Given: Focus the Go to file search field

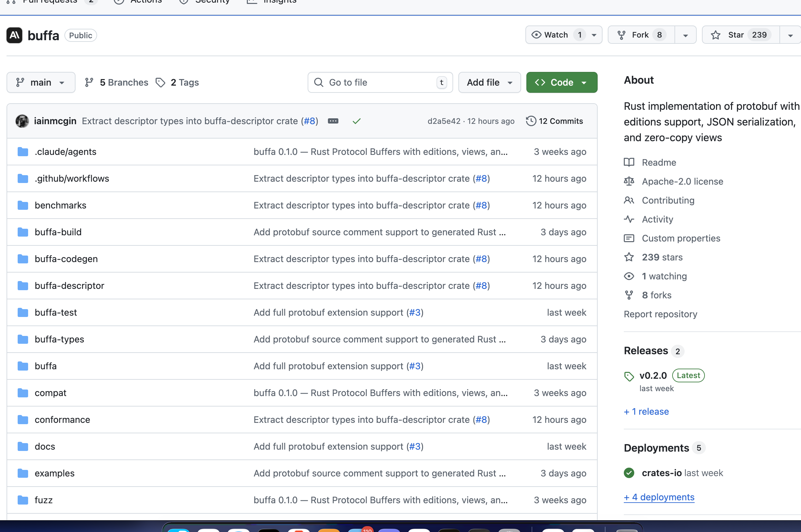Looking at the screenshot, I should (x=380, y=82).
